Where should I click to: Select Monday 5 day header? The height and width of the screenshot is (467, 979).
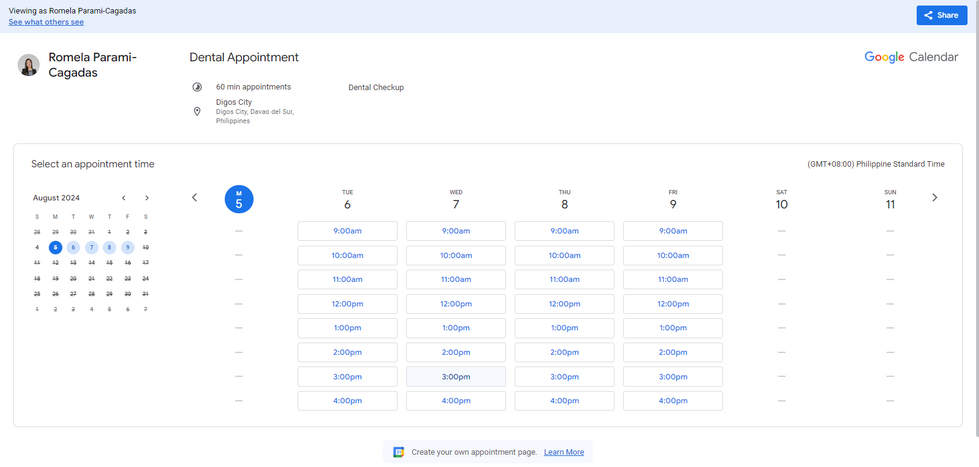coord(239,199)
